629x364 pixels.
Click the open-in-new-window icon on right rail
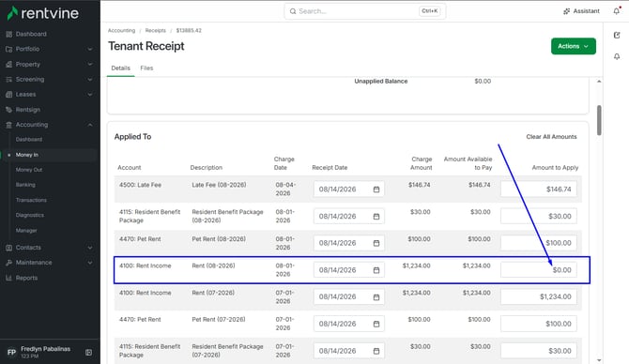(617, 36)
